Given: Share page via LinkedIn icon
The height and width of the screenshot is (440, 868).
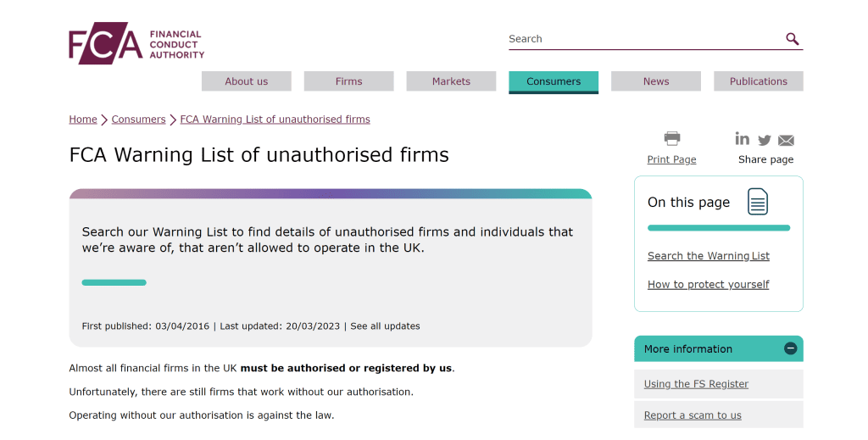Looking at the screenshot, I should pos(743,139).
